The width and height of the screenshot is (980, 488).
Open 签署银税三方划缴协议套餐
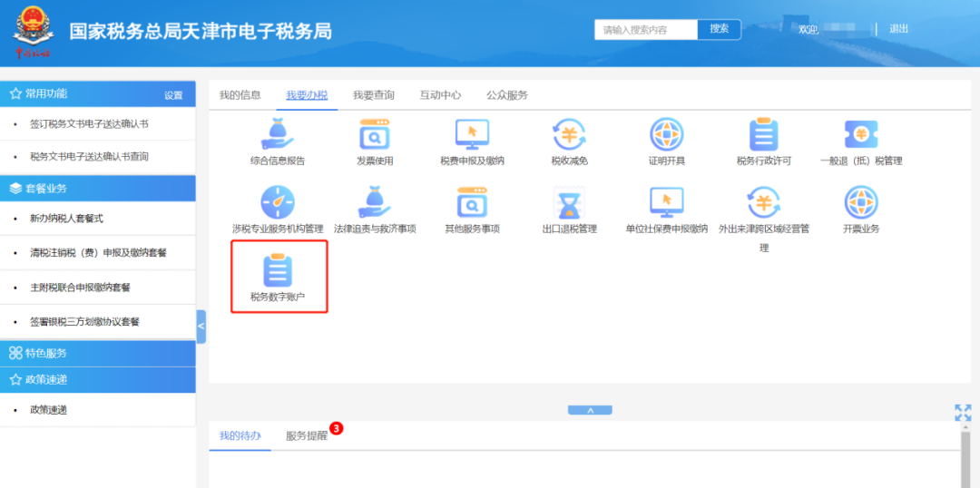tap(85, 322)
